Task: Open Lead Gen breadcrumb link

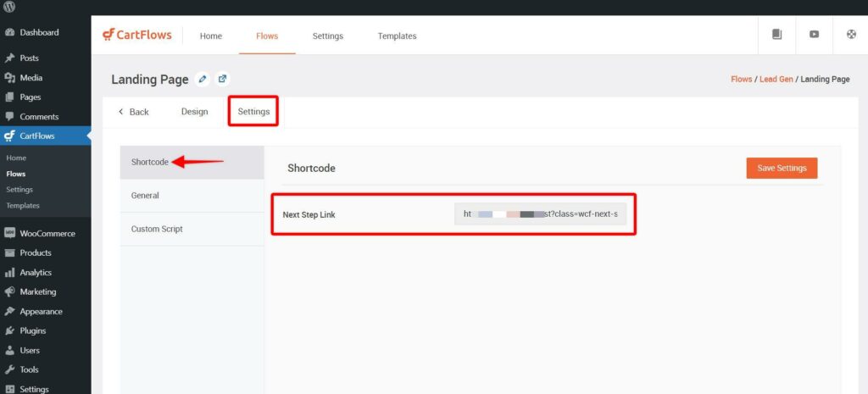Action: click(x=776, y=79)
